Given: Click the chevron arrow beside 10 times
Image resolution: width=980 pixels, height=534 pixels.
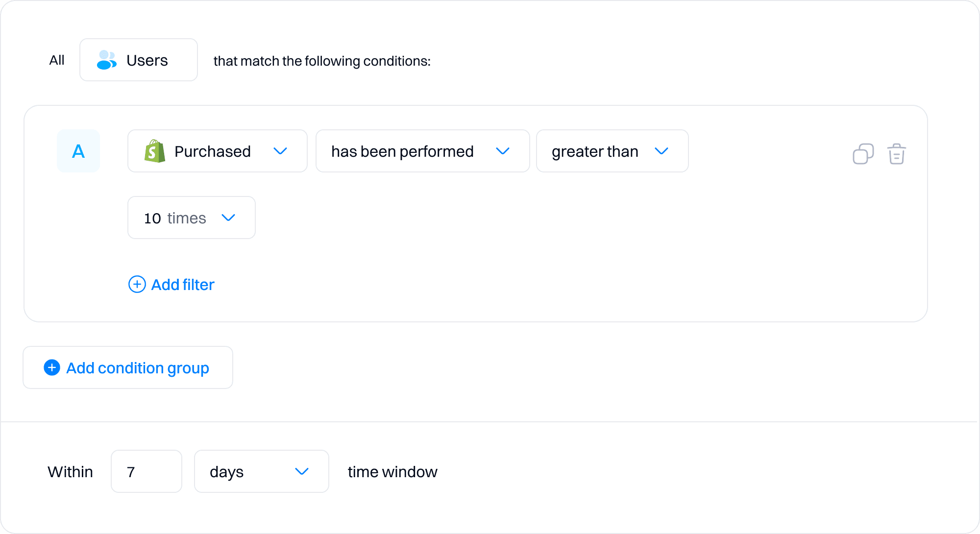Looking at the screenshot, I should coord(228,218).
